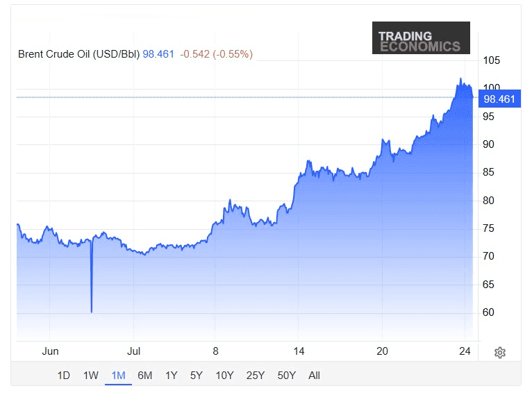This screenshot has width=532, height=395.
Task: Switch to the 1Y time range
Action: coord(172,376)
